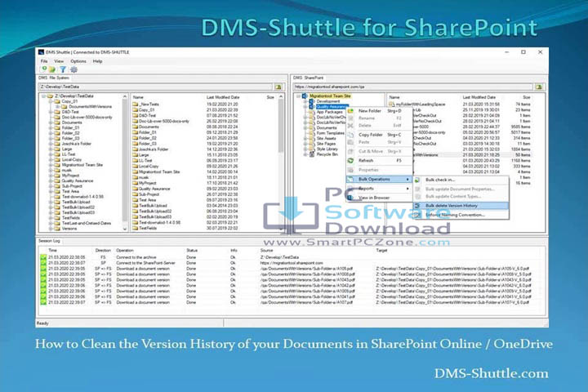This screenshot has width=588, height=392.
Task: Open settings via the gear toolbar icon
Action: (x=73, y=69)
